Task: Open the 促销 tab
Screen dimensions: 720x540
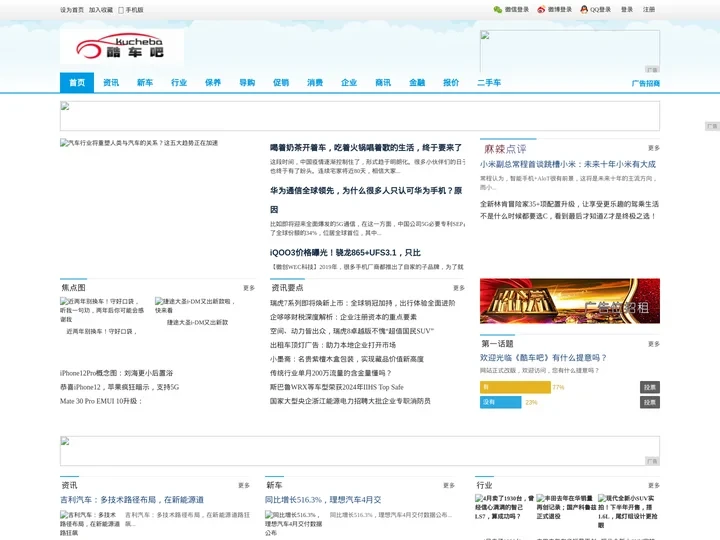Action: [281, 83]
